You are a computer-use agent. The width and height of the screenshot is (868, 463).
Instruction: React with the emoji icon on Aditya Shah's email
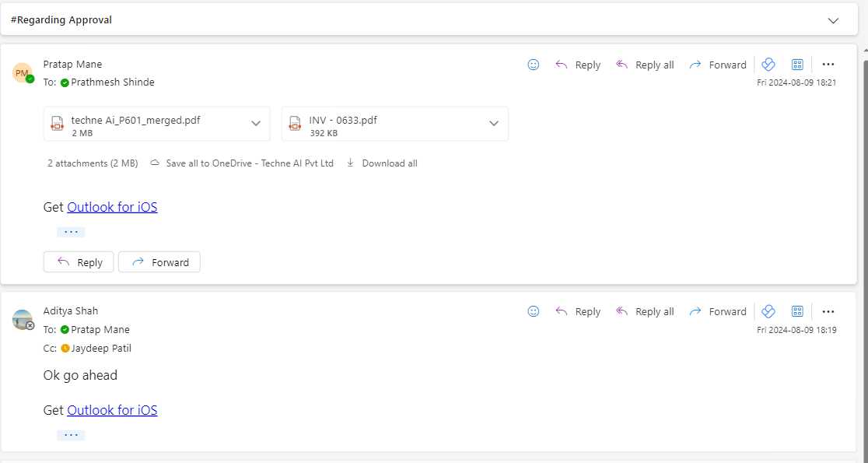click(533, 312)
